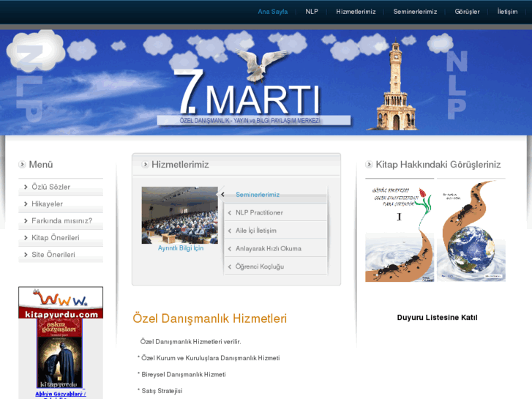Viewport: 532px width, 399px height.
Task: Select the Aile İçi İletişim tab
Action: coord(275,231)
